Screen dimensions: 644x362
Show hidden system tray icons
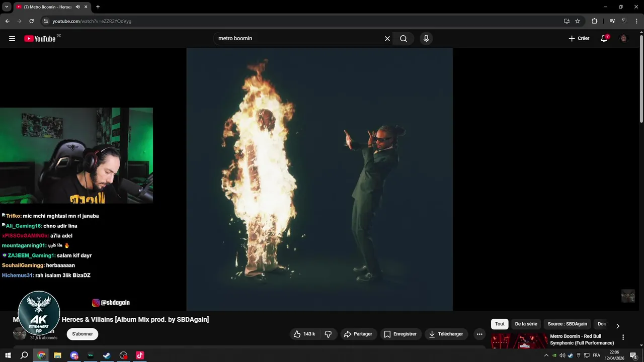pos(546,355)
